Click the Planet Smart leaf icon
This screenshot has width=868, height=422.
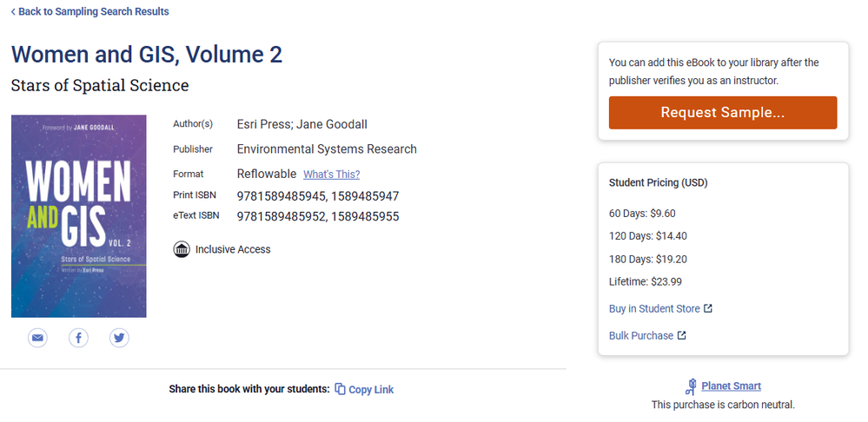point(692,386)
